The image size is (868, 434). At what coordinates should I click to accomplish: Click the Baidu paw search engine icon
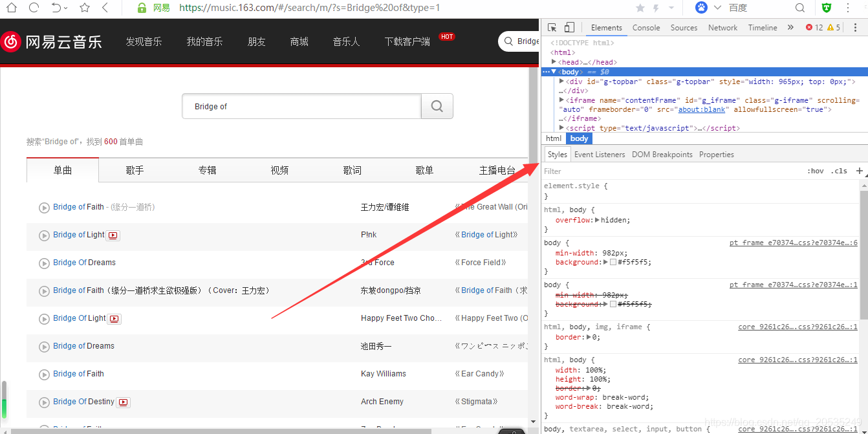701,8
